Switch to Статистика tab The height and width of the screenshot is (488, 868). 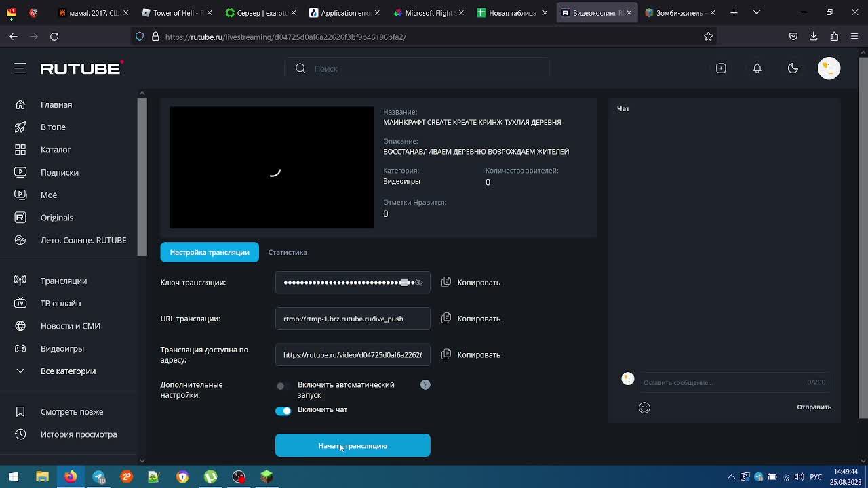tap(288, 252)
